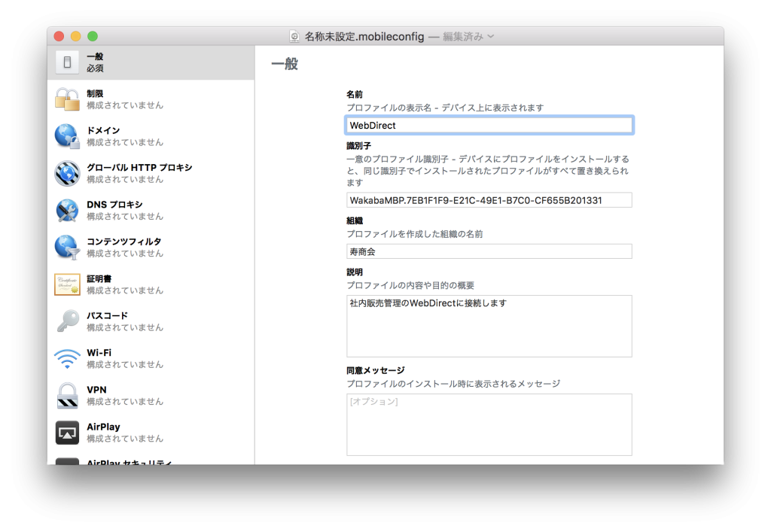
Task: Open the 証明書 certificate payload icon
Action: (67, 284)
